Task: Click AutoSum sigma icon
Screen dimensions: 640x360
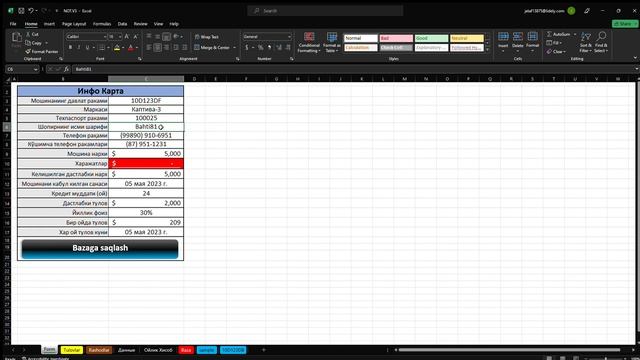Action: pyautogui.click(x=550, y=34)
